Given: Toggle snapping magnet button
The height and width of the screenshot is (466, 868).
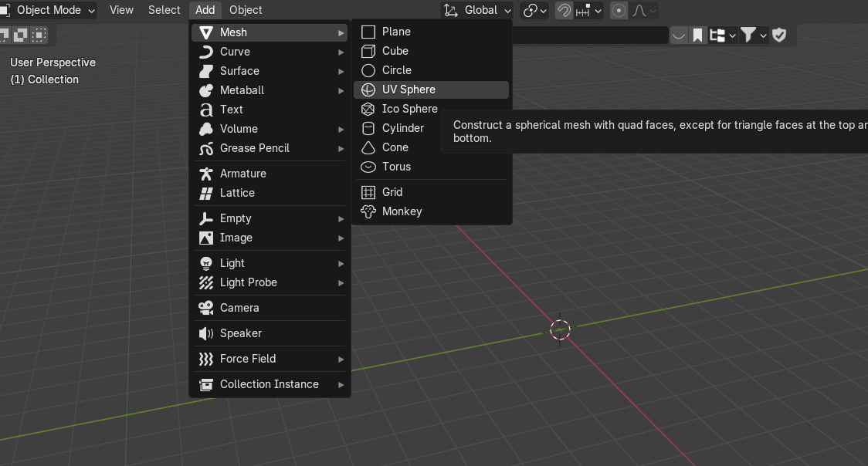Looking at the screenshot, I should pos(565,10).
